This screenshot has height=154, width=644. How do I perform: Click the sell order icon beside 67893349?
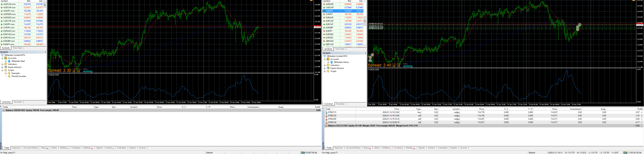[326, 119]
